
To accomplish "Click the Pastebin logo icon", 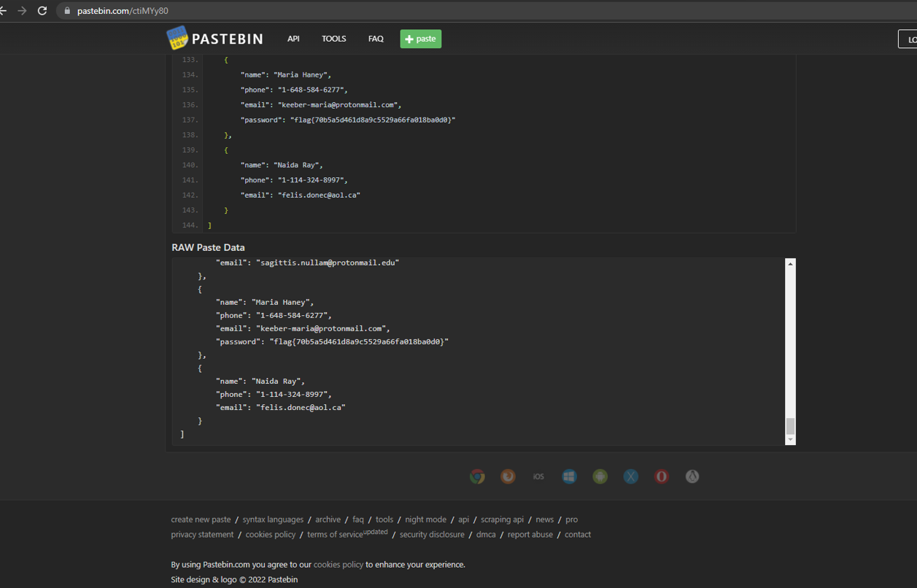I will [177, 39].
